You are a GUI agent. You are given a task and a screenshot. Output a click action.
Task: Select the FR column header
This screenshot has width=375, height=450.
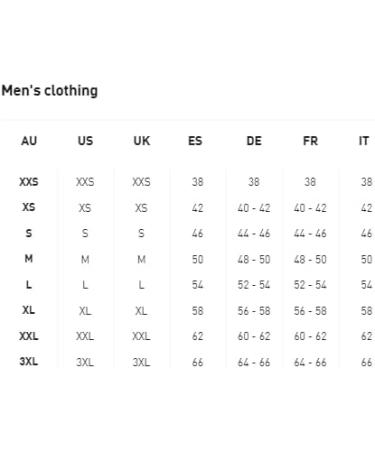click(x=310, y=141)
